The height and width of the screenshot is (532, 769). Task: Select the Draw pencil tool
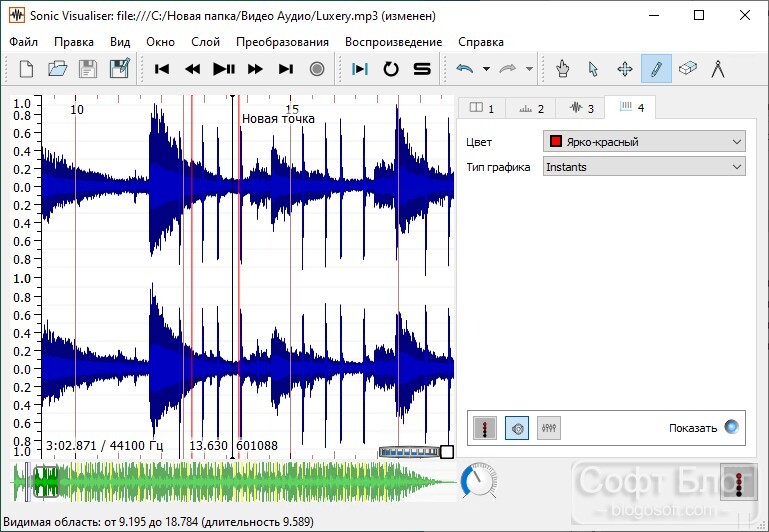click(x=656, y=69)
